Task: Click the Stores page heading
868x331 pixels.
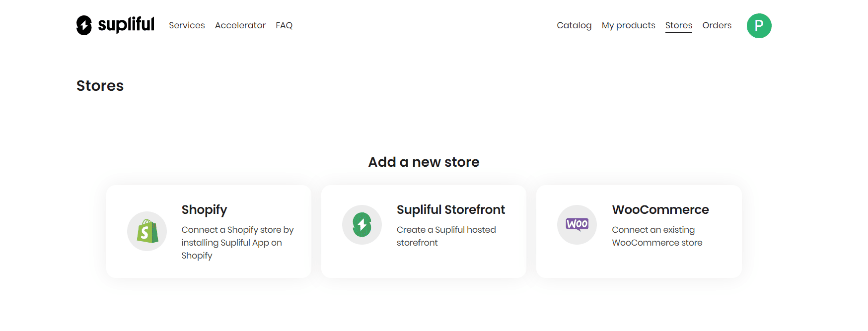Action: click(x=100, y=86)
